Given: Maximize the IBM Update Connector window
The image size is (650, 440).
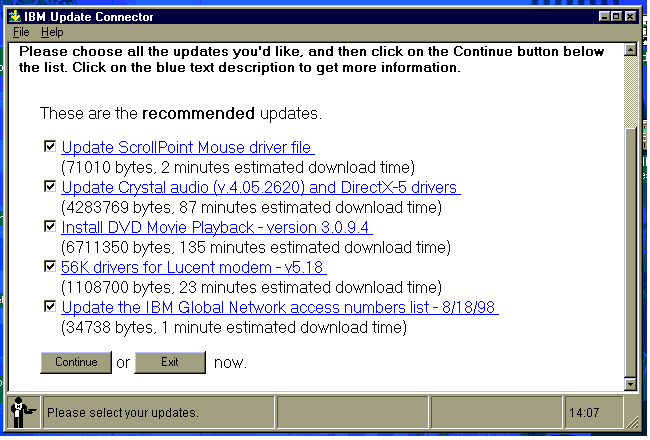Looking at the screenshot, I should [x=616, y=17].
